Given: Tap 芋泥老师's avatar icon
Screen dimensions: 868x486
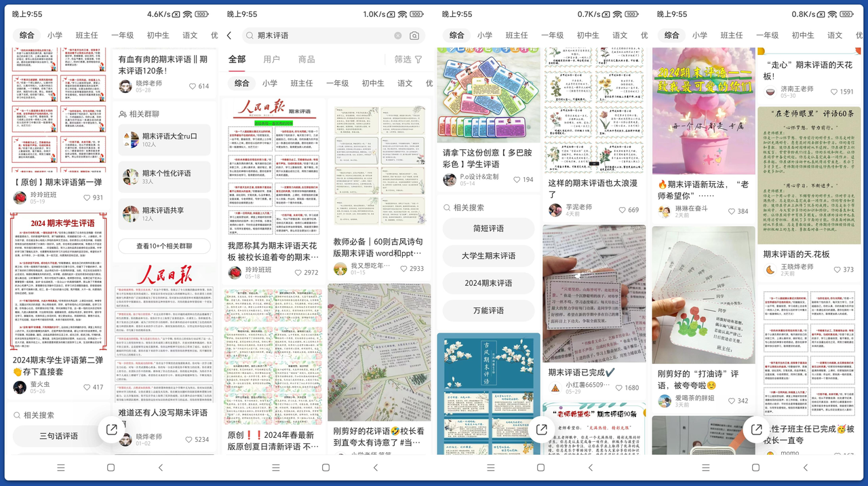Looking at the screenshot, I should tap(555, 210).
